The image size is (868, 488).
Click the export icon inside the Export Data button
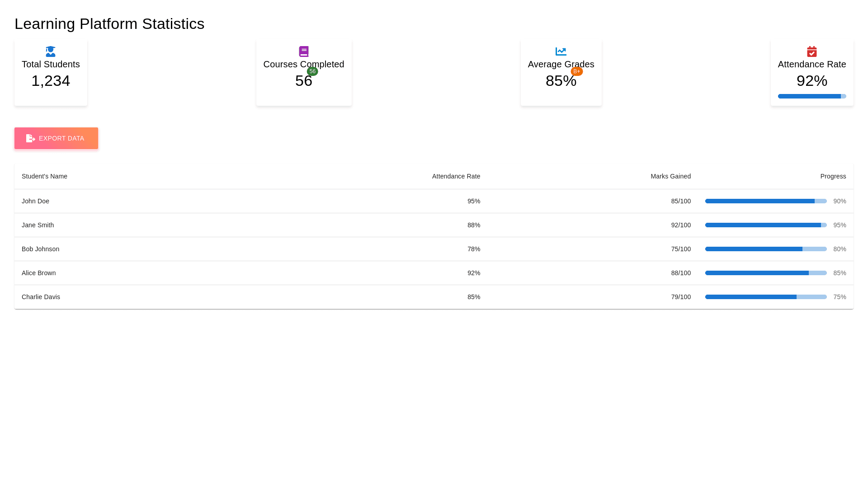[x=30, y=138]
